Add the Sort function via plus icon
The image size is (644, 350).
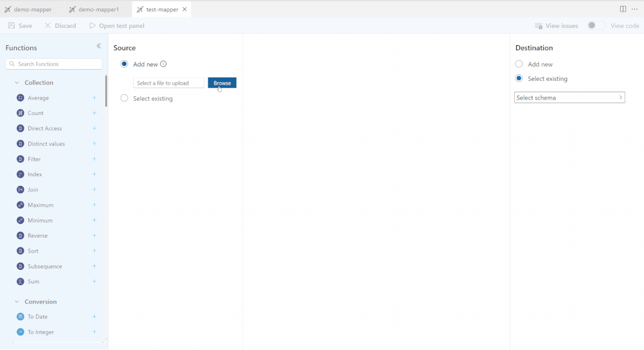[94, 251]
